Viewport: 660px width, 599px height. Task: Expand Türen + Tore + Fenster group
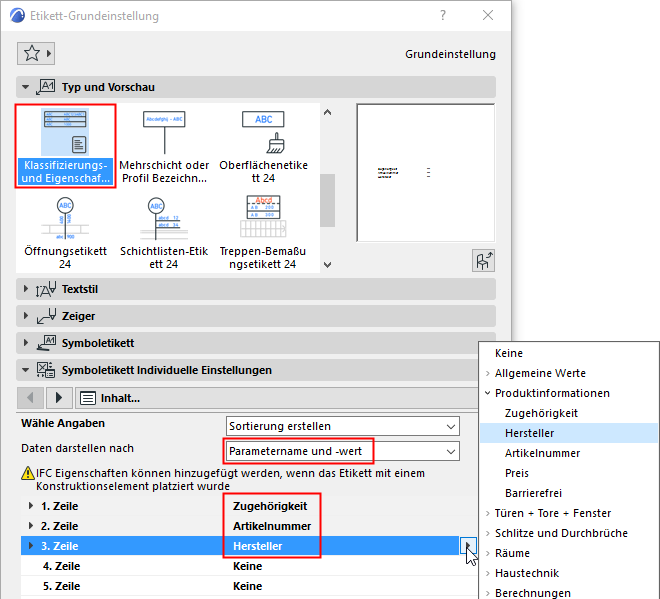point(488,513)
